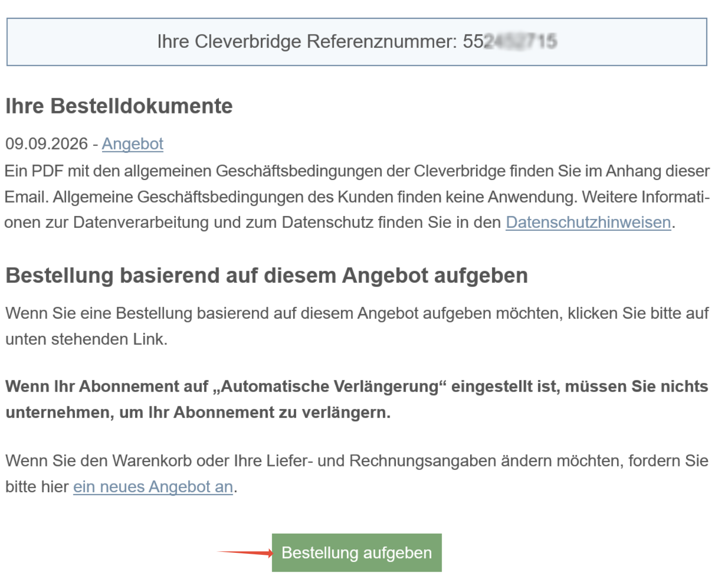Click the red arrow pointing to the button
Screen dimensions: 728x579
click(x=245, y=553)
